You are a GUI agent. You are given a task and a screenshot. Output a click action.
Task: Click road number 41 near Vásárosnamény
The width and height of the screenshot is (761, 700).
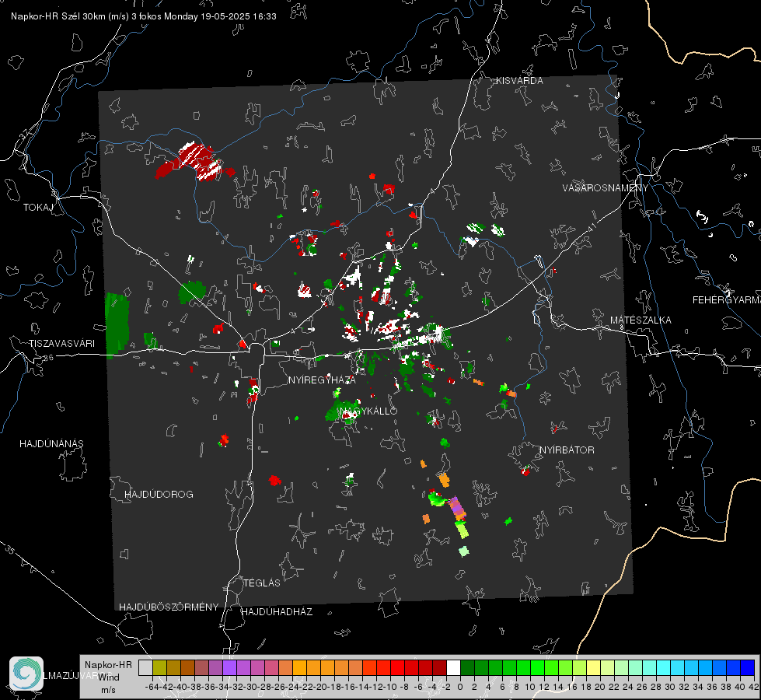592,227
